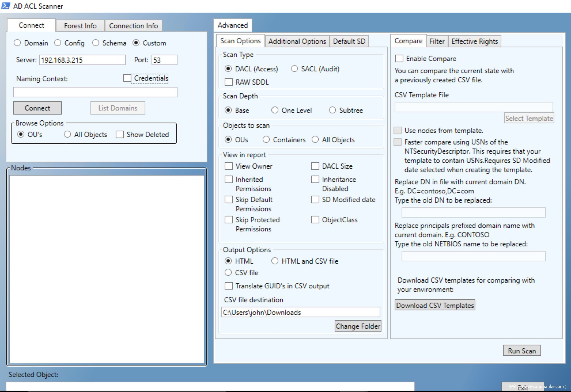Enable the RAW SDDL checkbox
The width and height of the screenshot is (571, 392).
229,82
